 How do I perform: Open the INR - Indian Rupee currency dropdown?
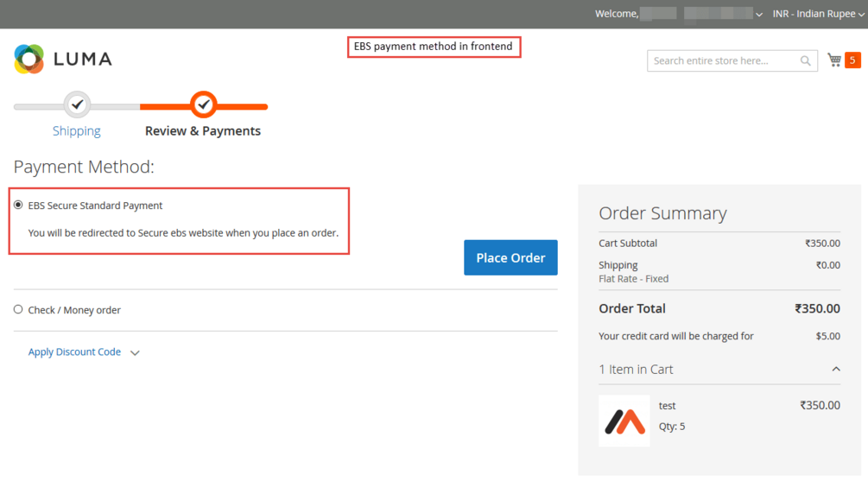tap(818, 14)
